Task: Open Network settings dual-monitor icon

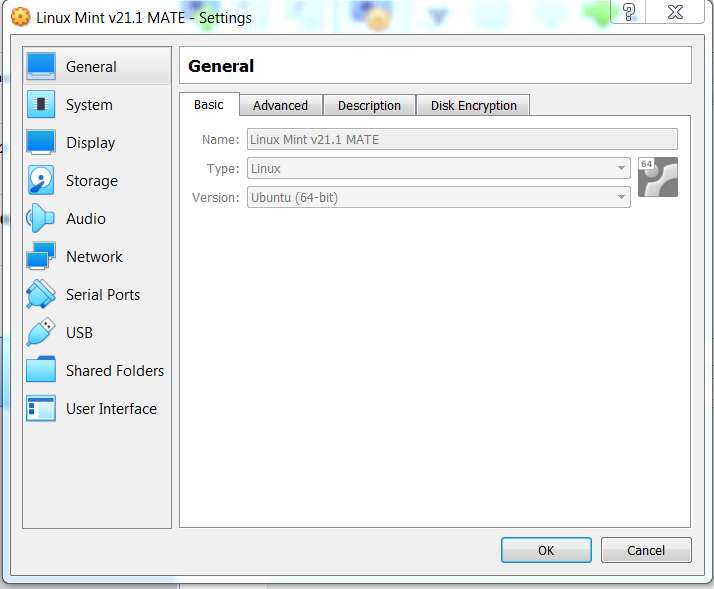Action: click(x=41, y=256)
